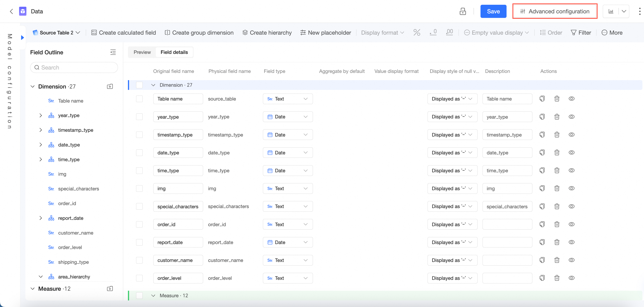Expand year_type in Field Outline
This screenshot has width=644, height=307.
click(x=41, y=115)
